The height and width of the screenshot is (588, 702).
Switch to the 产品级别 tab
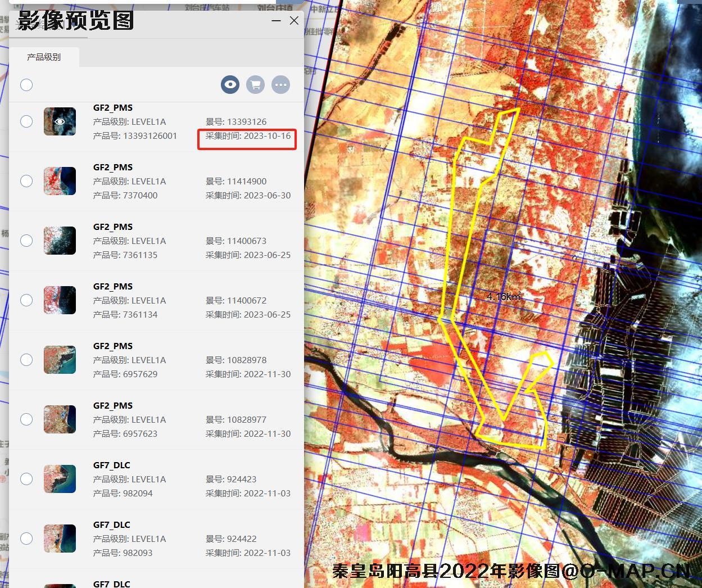[x=44, y=57]
